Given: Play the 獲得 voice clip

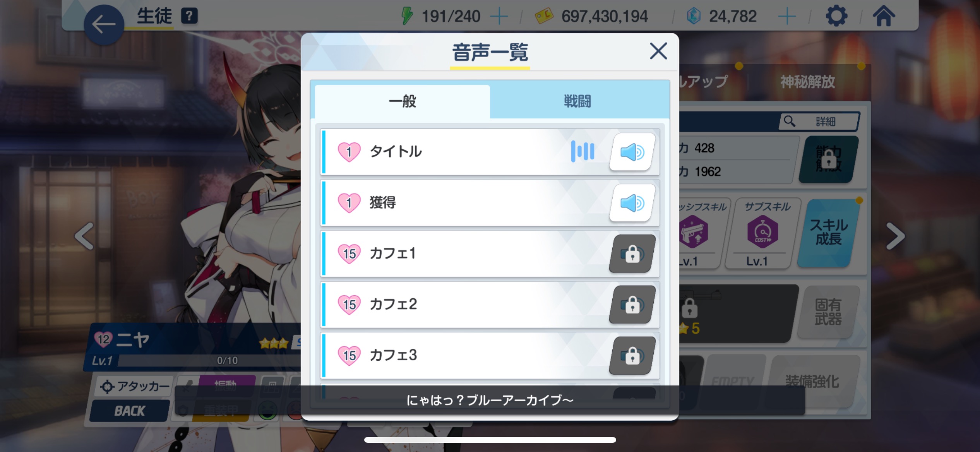Looking at the screenshot, I should coord(632,203).
